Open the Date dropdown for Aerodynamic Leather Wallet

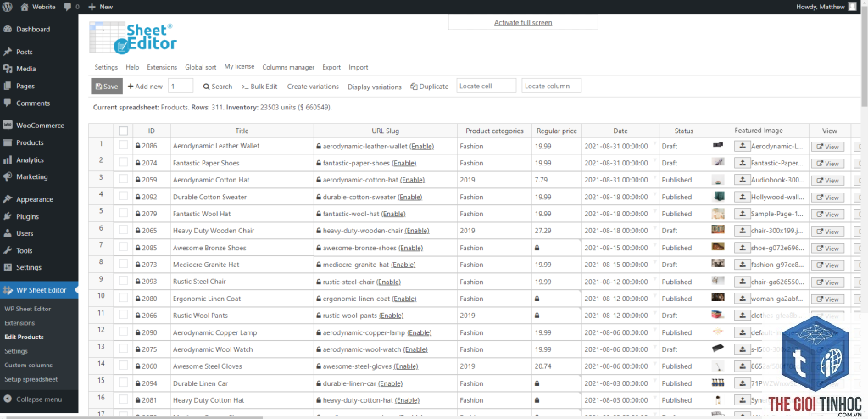coord(655,143)
